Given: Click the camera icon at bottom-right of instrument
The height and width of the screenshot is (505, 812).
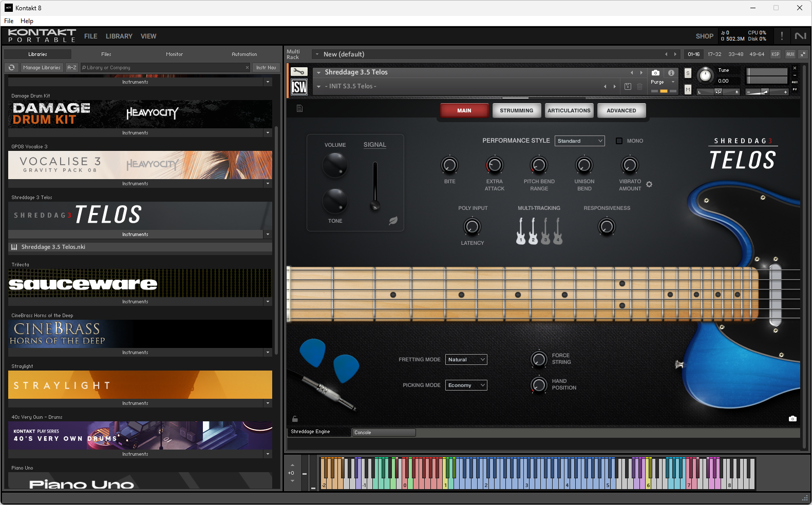Looking at the screenshot, I should pos(792,419).
